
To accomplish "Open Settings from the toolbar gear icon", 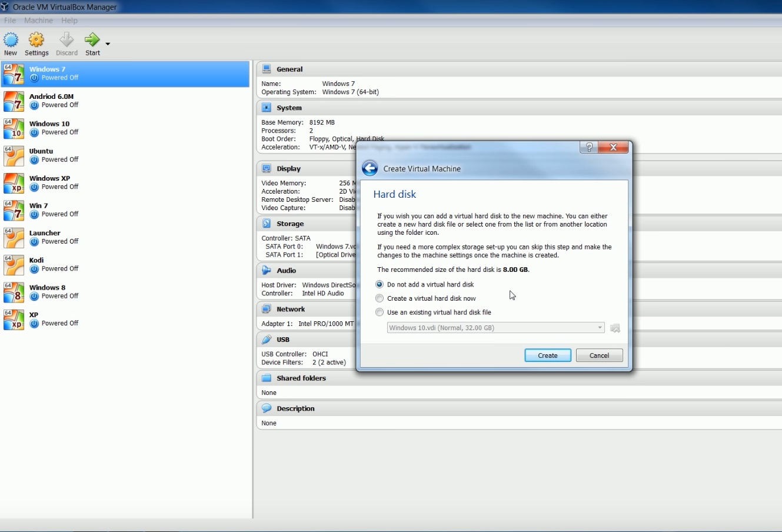I will [36, 40].
